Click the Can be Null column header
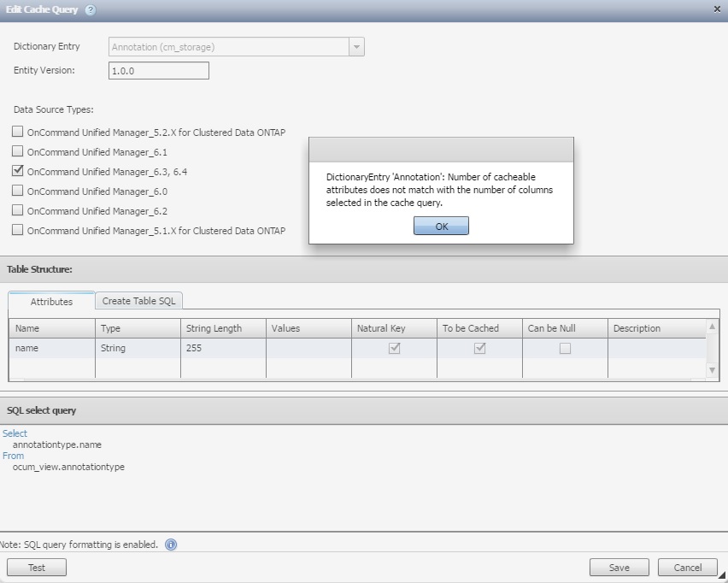 [565, 328]
